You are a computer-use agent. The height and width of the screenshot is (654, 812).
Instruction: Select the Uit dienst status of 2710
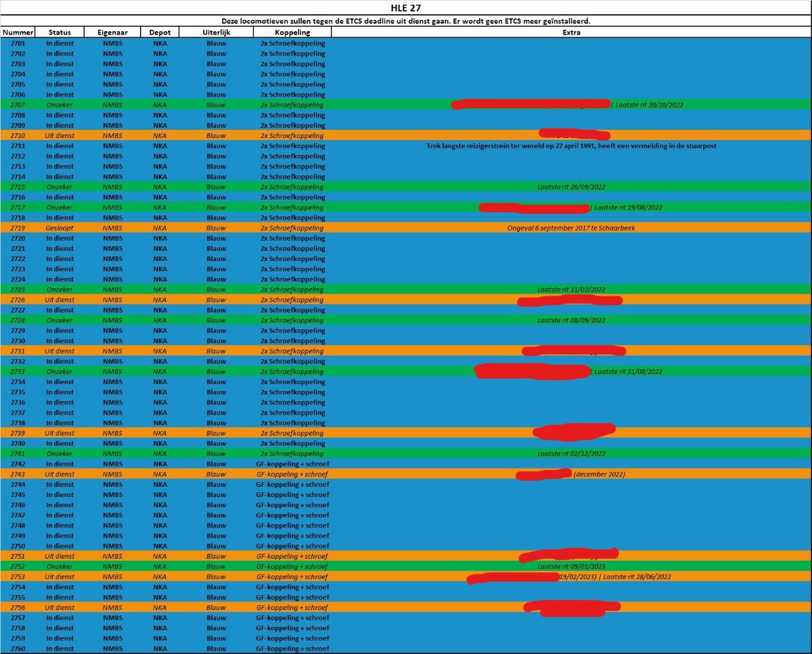(60, 135)
